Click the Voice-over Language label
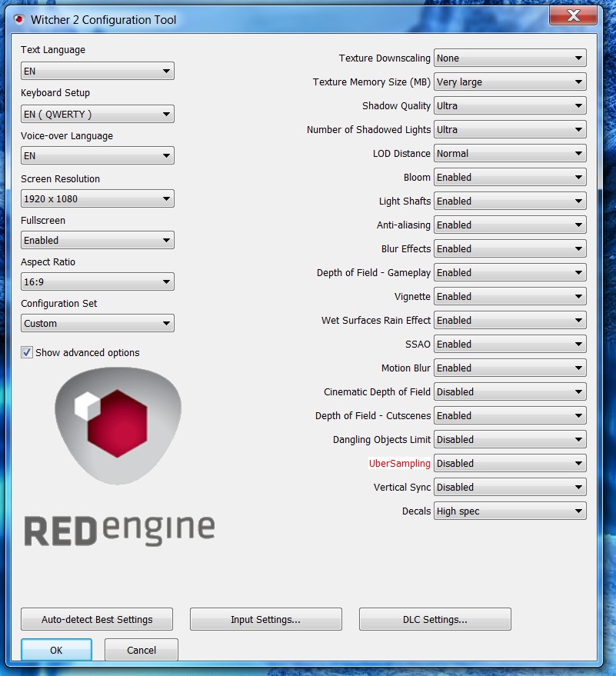Screen dimensions: 616x676 pyautogui.click(x=67, y=136)
